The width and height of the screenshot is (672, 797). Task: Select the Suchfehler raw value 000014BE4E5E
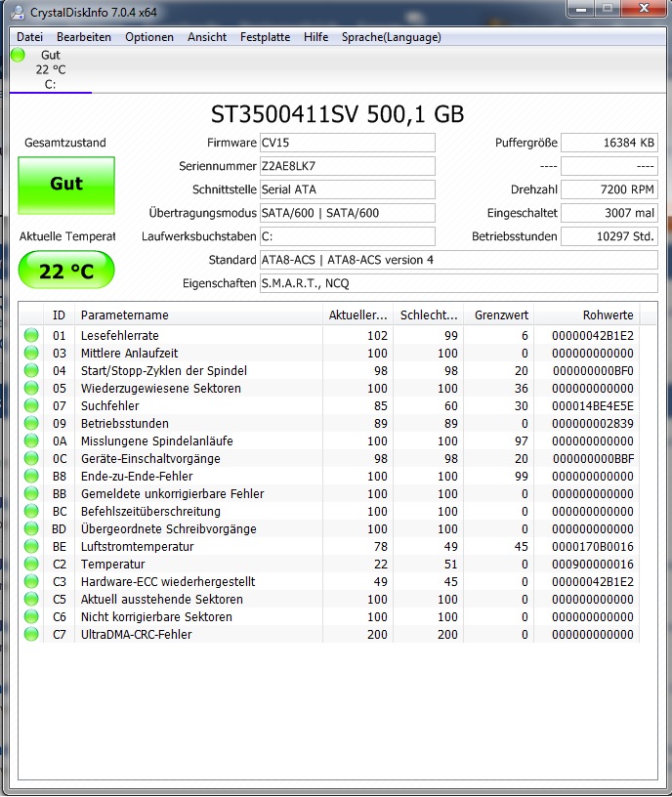point(593,406)
